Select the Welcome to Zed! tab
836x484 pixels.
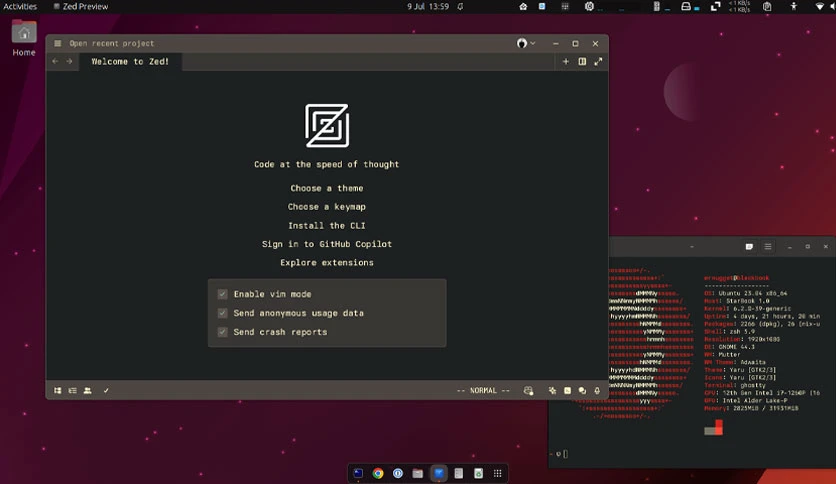point(130,61)
